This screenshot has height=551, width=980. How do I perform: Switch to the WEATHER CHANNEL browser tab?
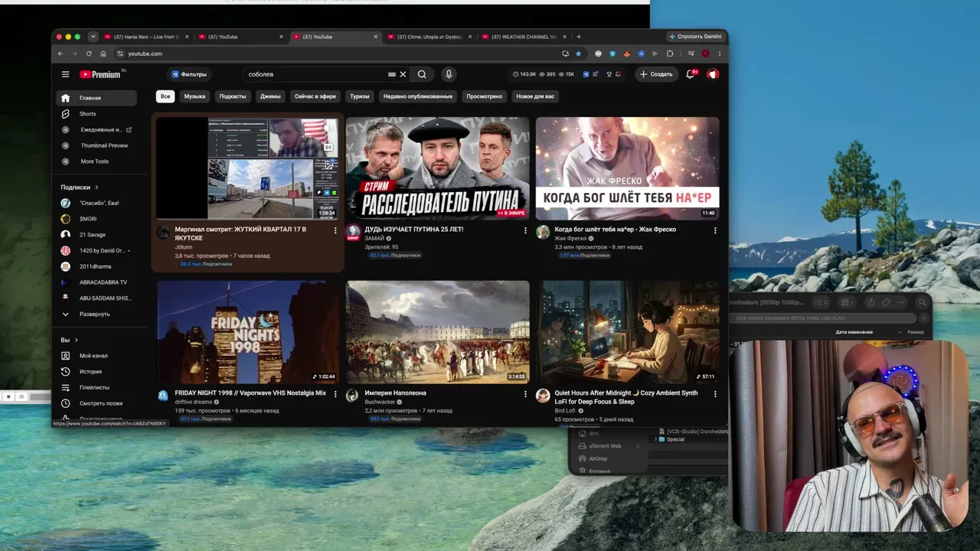524,37
